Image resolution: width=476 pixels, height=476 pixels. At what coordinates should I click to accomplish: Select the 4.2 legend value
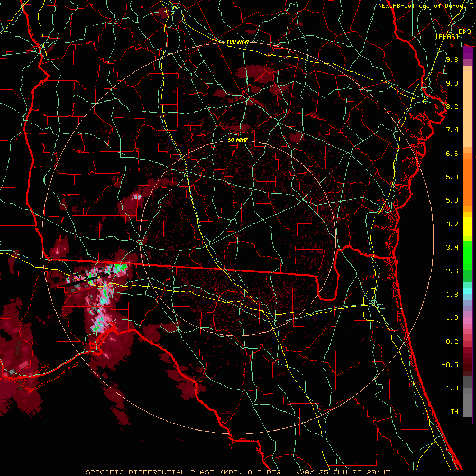click(452, 224)
